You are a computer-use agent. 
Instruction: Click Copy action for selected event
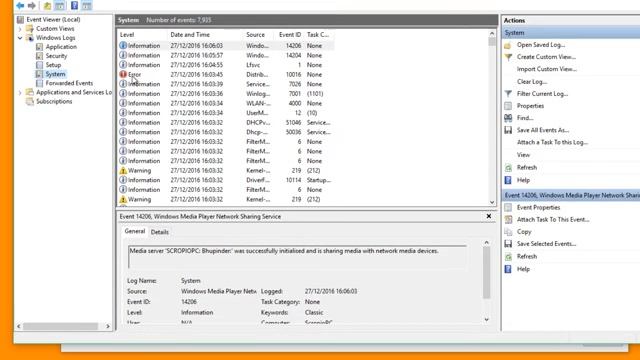[524, 232]
